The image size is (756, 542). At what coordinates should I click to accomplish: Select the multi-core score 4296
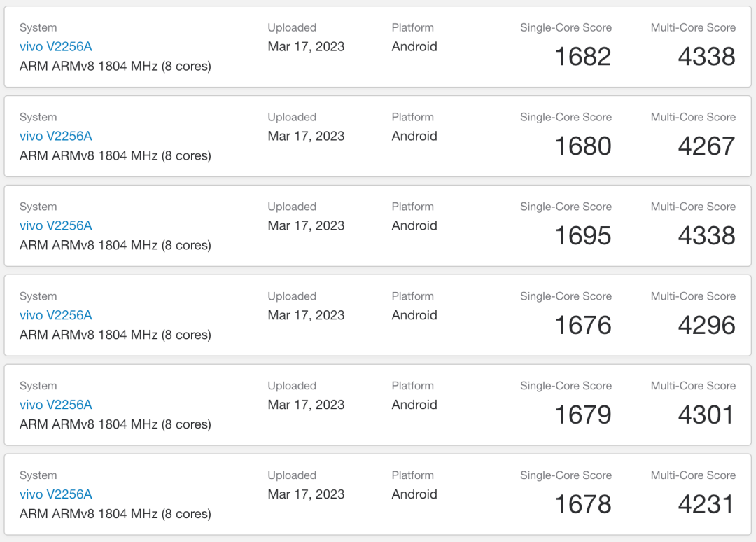point(706,326)
